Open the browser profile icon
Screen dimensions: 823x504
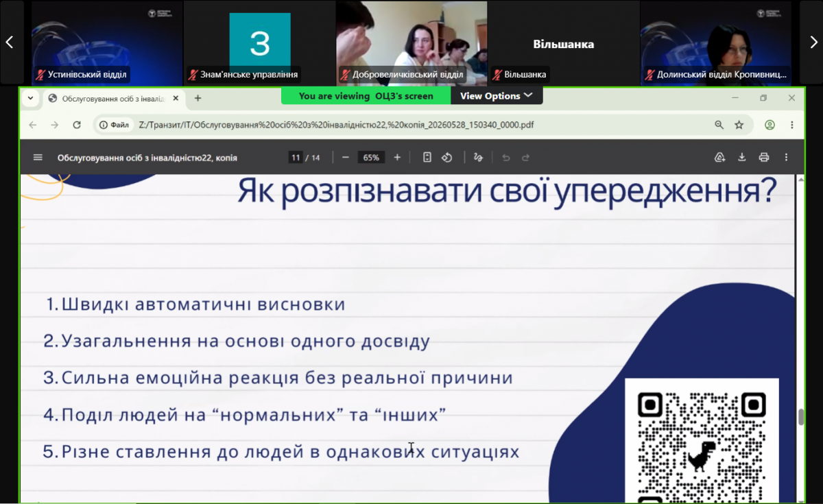pos(770,125)
